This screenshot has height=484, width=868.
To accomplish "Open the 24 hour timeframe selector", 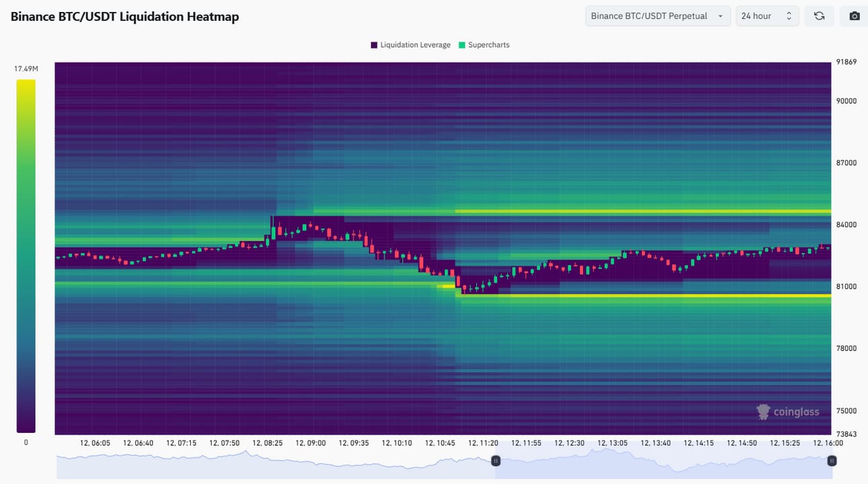I will pyautogui.click(x=767, y=16).
